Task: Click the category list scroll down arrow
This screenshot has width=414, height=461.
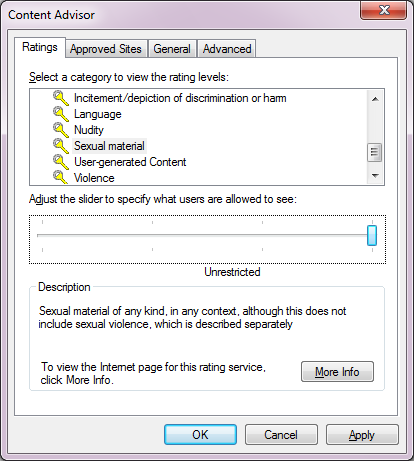Action: tap(375, 176)
